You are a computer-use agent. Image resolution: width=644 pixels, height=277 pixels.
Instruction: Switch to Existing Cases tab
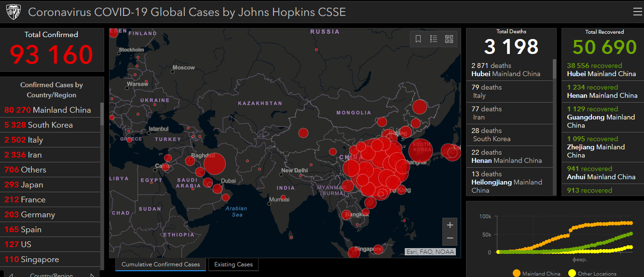click(233, 264)
